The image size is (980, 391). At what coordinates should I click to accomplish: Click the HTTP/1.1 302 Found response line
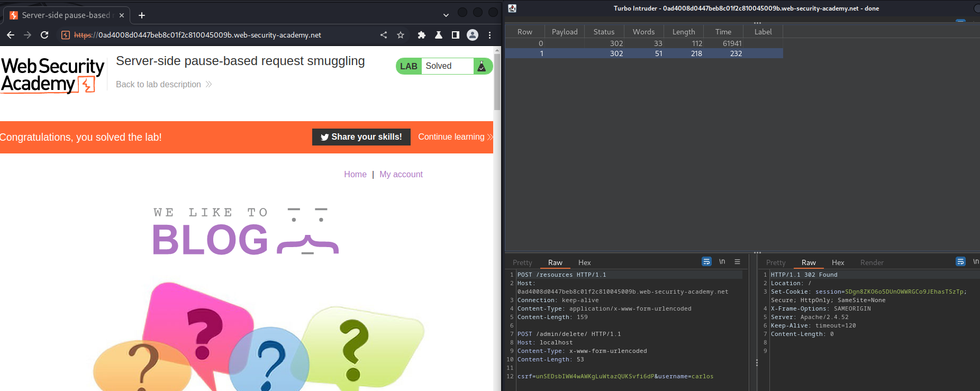804,275
